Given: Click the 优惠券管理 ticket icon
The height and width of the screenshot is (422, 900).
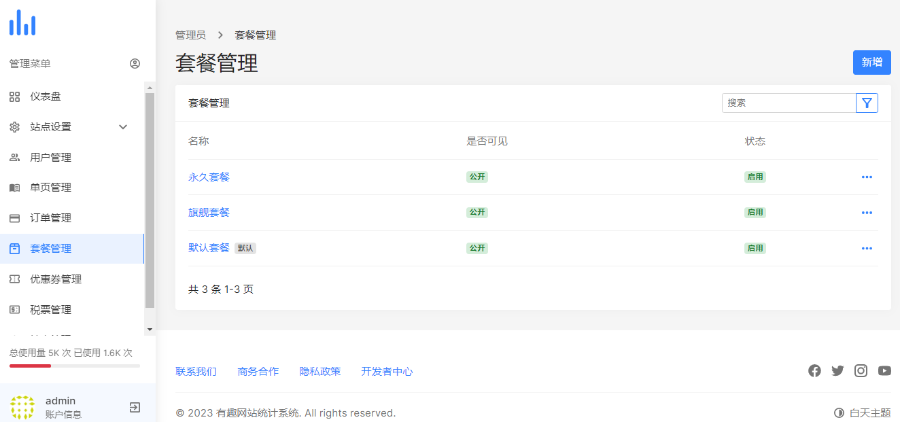Looking at the screenshot, I should 15,280.
